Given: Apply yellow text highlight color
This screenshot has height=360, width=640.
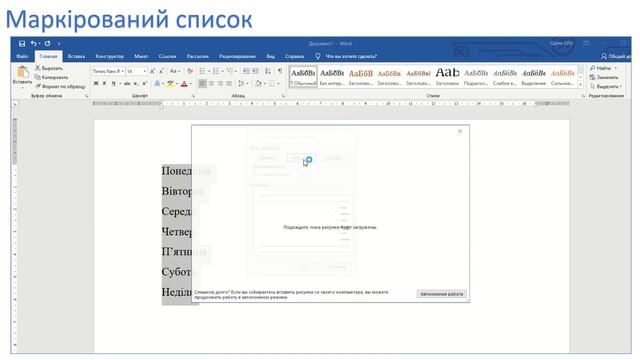Looking at the screenshot, I should (171, 84).
